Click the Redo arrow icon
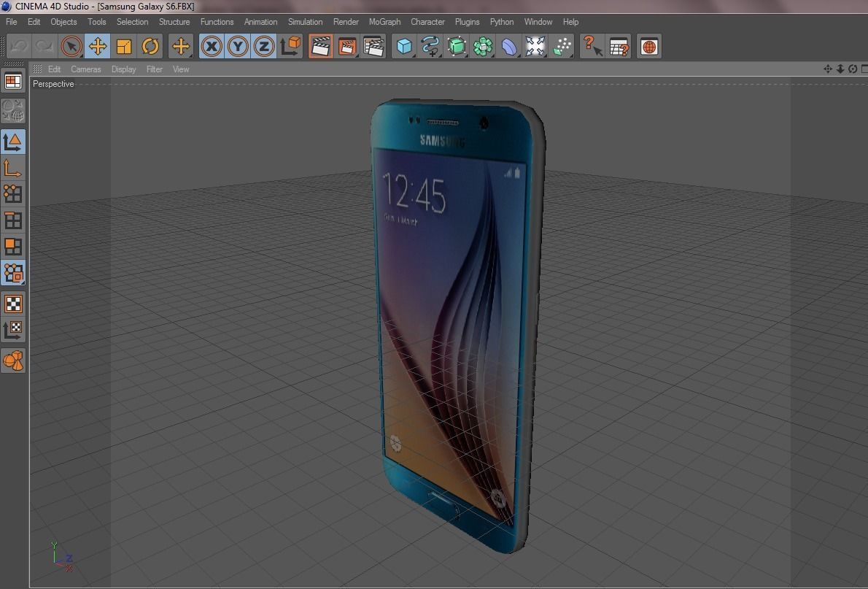Viewport: 868px width, 589px height. click(44, 47)
